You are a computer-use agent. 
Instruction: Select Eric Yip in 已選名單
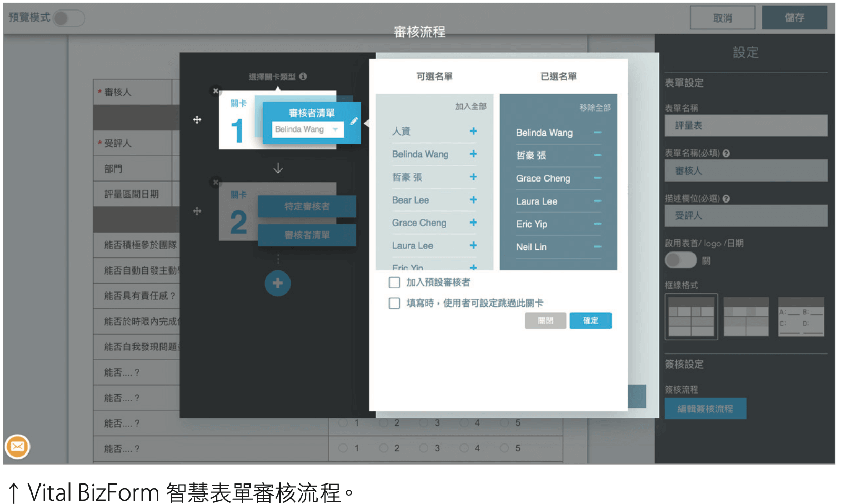(x=532, y=224)
